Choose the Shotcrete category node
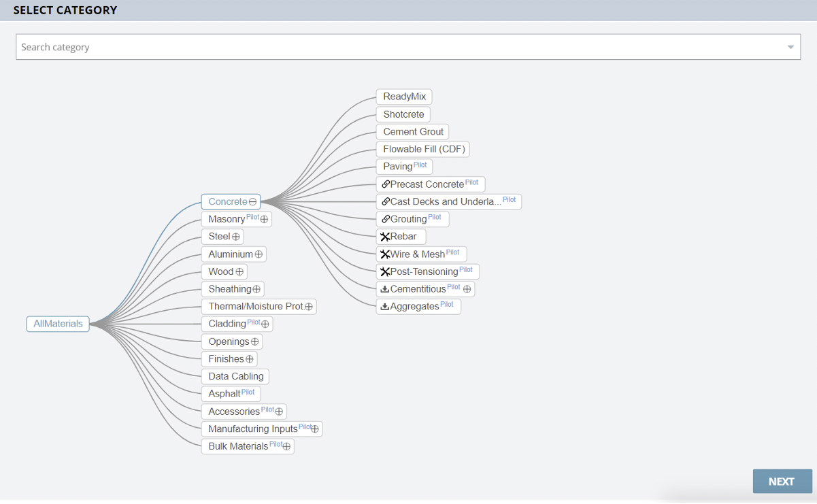 pos(403,114)
